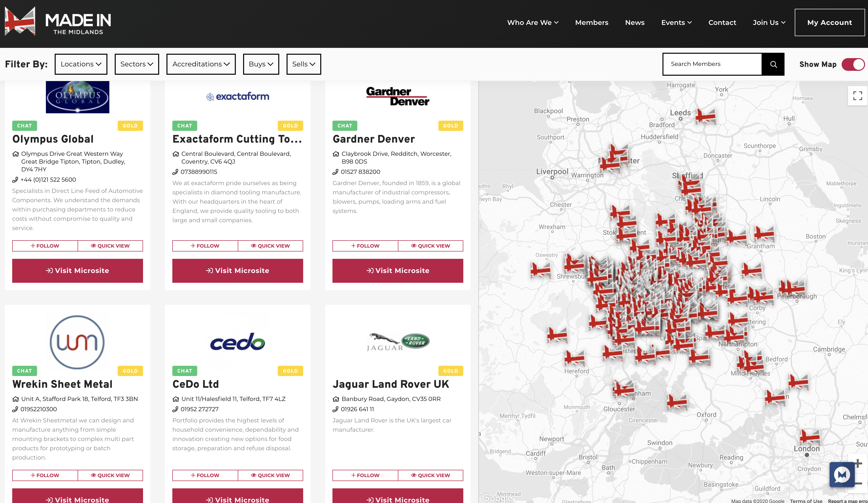868x503 pixels.
Task: Click the Search Members input field
Action: click(x=712, y=64)
